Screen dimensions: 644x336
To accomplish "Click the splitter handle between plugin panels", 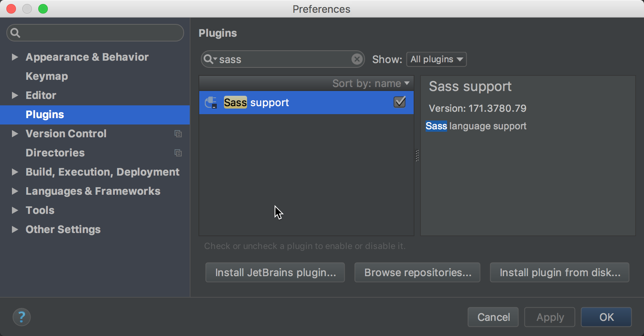I will [x=417, y=155].
